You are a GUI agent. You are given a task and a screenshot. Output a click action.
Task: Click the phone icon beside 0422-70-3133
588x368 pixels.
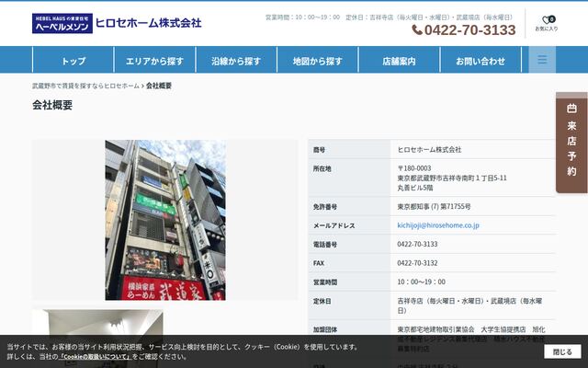[417, 29]
